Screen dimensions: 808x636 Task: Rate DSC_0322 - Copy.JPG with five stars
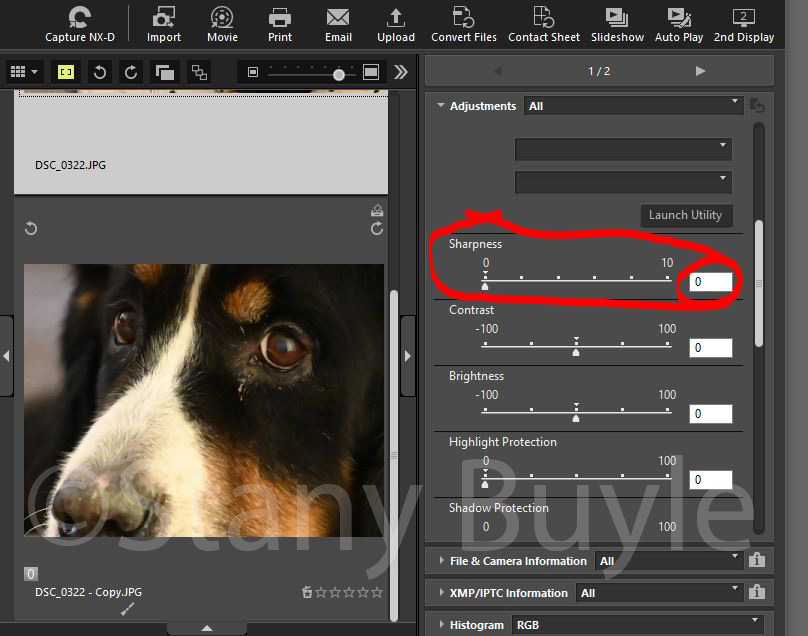click(x=377, y=592)
